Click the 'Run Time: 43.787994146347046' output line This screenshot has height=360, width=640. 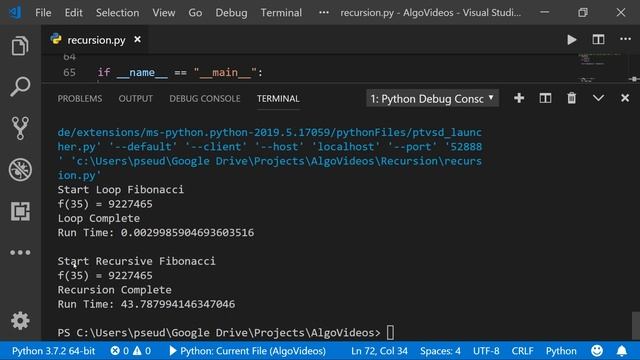click(x=146, y=304)
